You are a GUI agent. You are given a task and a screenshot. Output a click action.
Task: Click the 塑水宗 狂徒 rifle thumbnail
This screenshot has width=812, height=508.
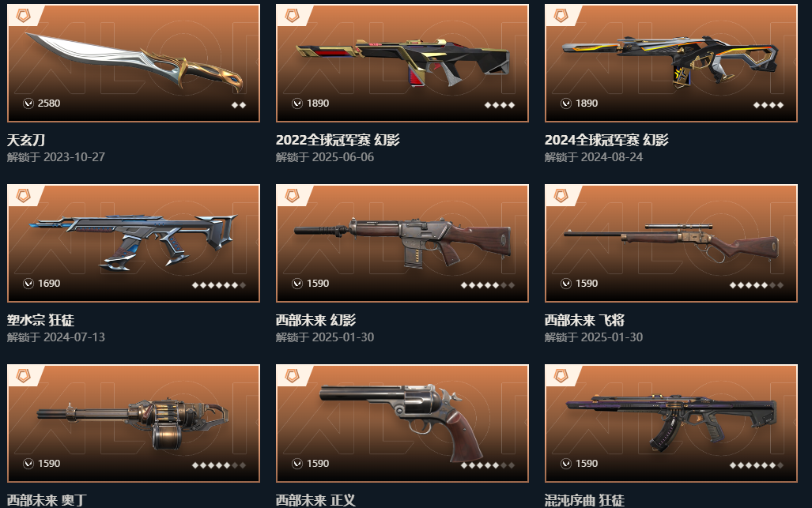(134, 243)
